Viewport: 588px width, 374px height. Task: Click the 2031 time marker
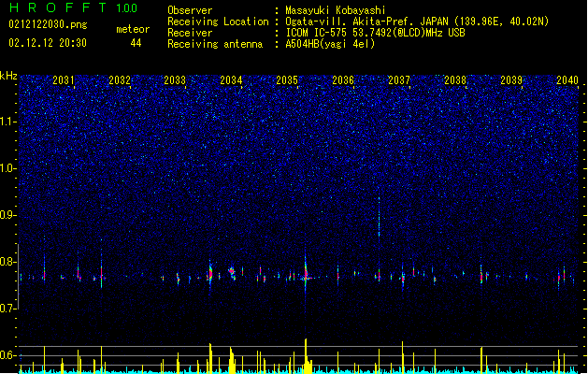[x=64, y=80]
